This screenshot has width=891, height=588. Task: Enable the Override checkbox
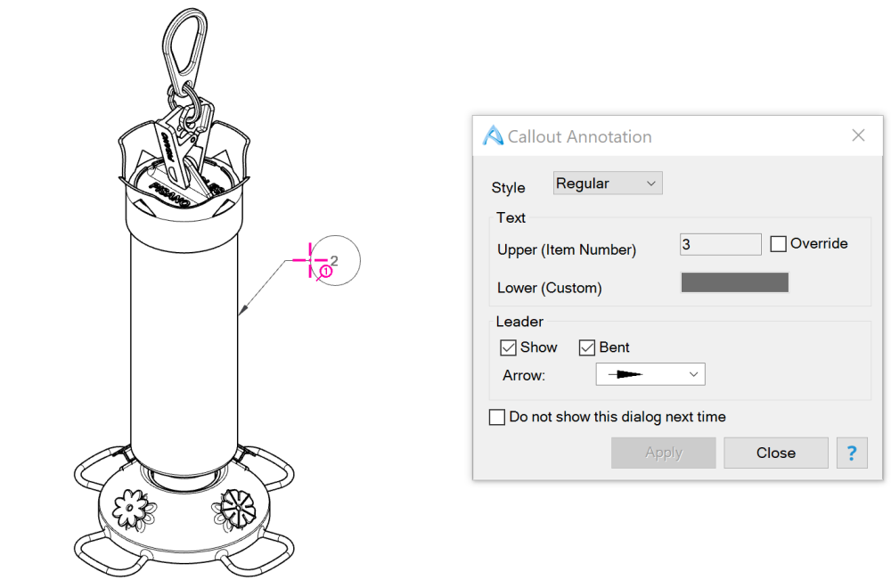[x=778, y=244]
